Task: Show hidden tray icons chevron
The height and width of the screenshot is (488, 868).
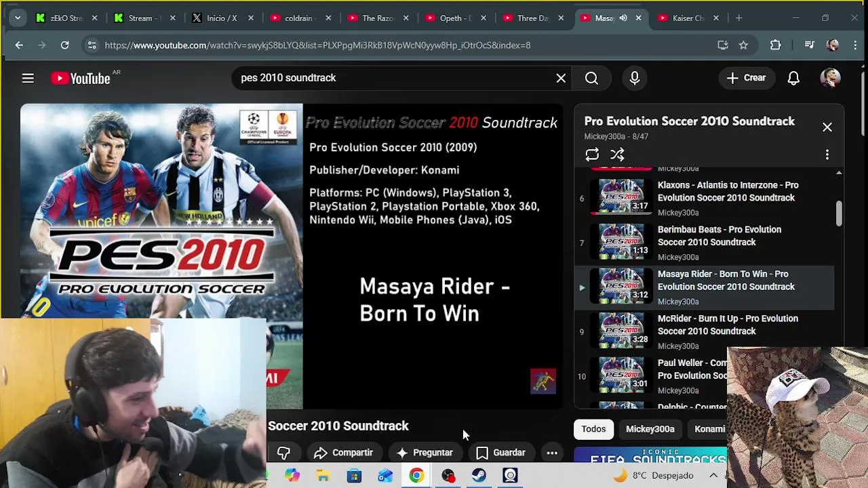Action: (x=713, y=476)
